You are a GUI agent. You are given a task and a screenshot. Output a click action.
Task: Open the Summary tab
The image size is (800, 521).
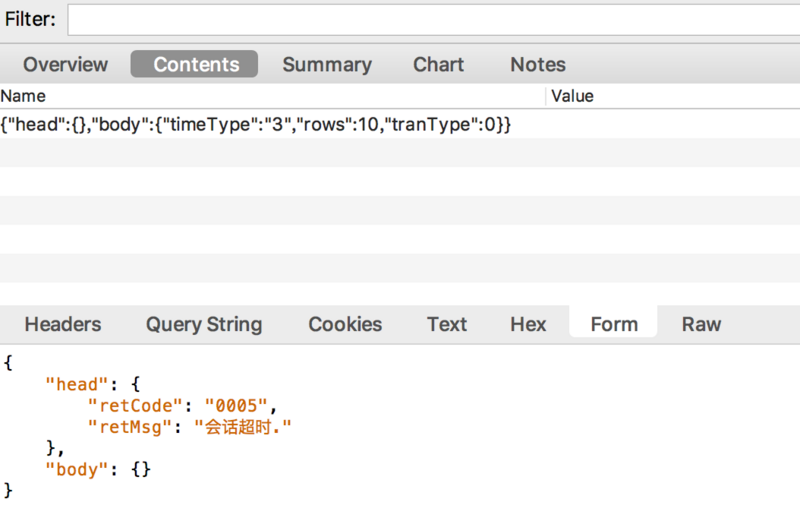327,65
